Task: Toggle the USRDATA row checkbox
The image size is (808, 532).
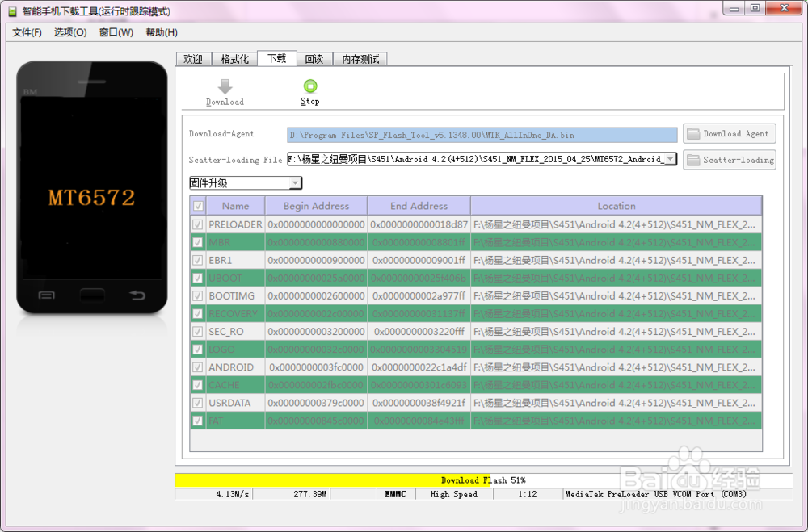Action: (197, 403)
